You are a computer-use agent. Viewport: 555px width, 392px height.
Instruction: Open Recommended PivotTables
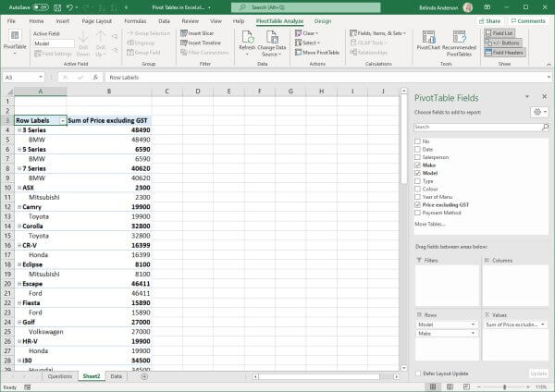[459, 43]
